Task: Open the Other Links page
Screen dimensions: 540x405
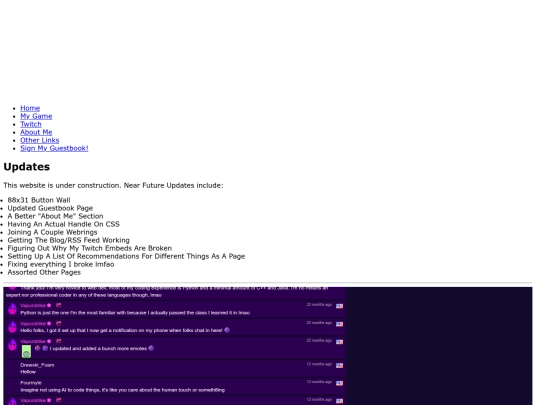Action: [40, 140]
